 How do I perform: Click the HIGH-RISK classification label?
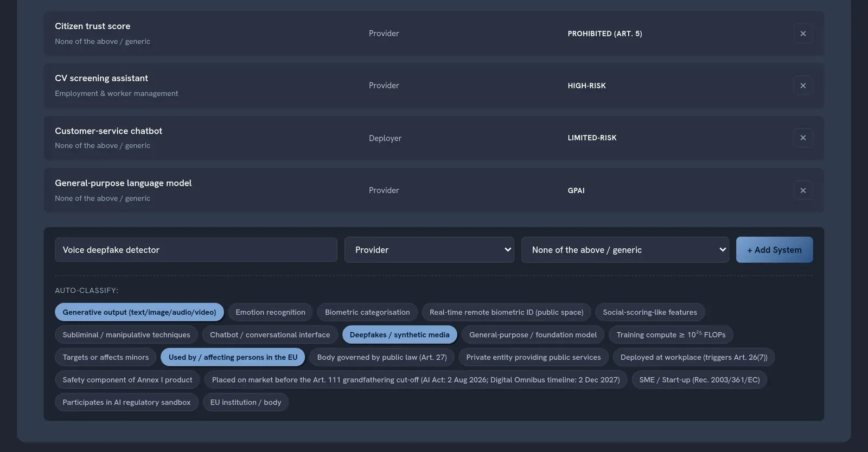(586, 86)
